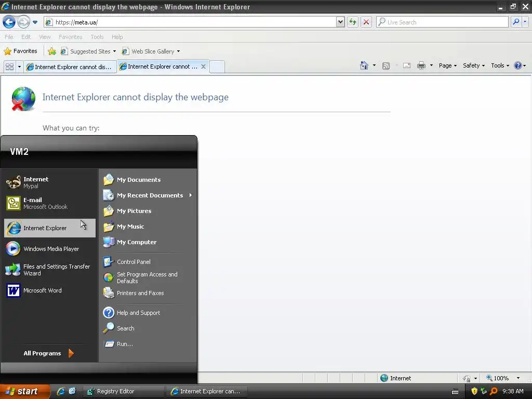This screenshot has width=532, height=399.
Task: Open Mypal Internet in the Start menu
Action: [50, 182]
